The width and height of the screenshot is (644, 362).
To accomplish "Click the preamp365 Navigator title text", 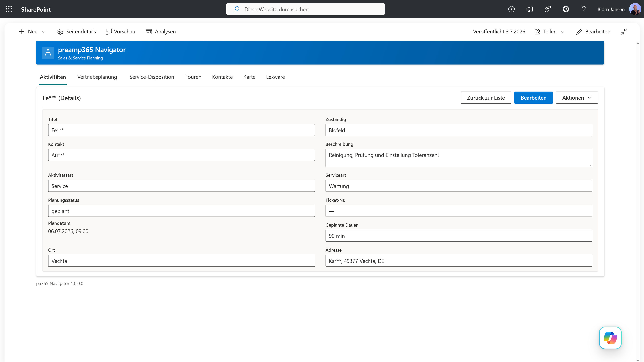I will click(92, 50).
